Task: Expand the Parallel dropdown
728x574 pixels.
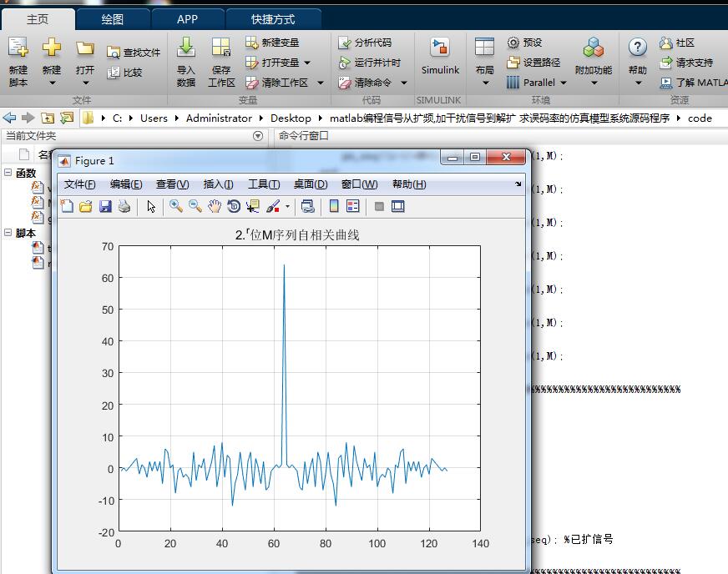Action: 564,83
